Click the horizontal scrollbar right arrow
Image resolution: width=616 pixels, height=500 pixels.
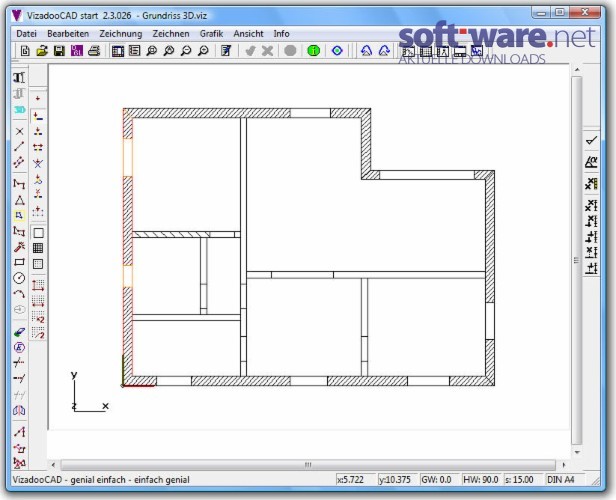(x=564, y=465)
